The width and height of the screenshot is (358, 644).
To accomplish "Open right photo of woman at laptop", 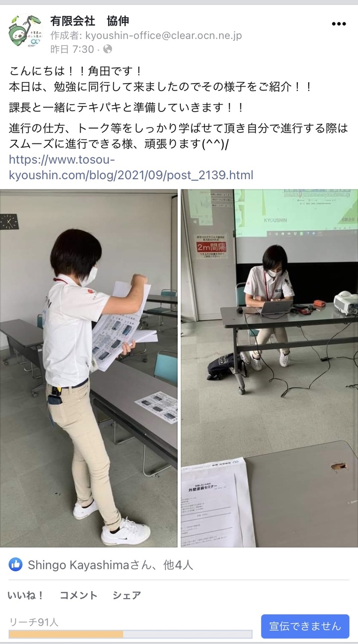I will pos(269,368).
